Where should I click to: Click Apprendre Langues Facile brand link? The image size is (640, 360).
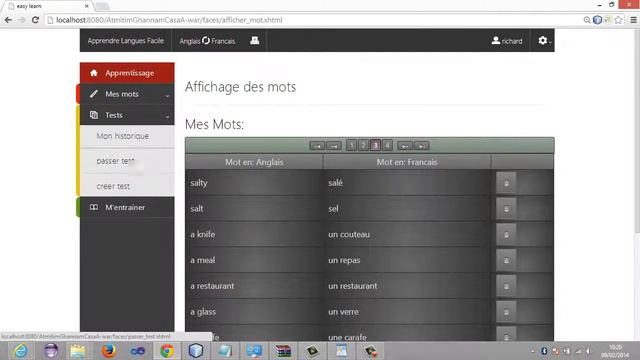126,41
